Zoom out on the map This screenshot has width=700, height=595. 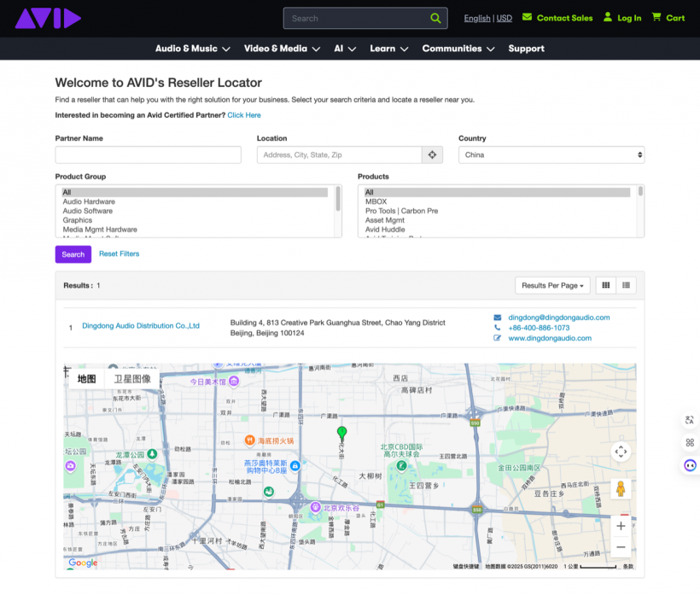click(x=621, y=547)
